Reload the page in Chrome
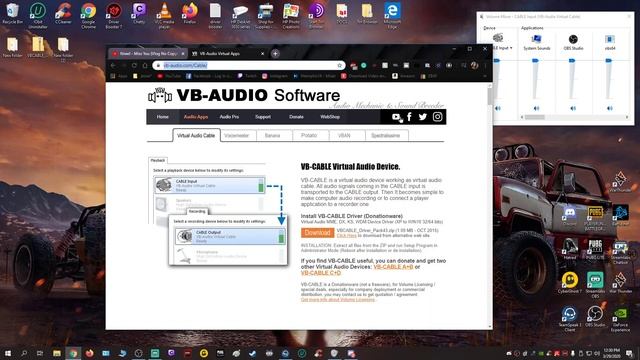This screenshot has width=640, height=360. pyautogui.click(x=134, y=65)
